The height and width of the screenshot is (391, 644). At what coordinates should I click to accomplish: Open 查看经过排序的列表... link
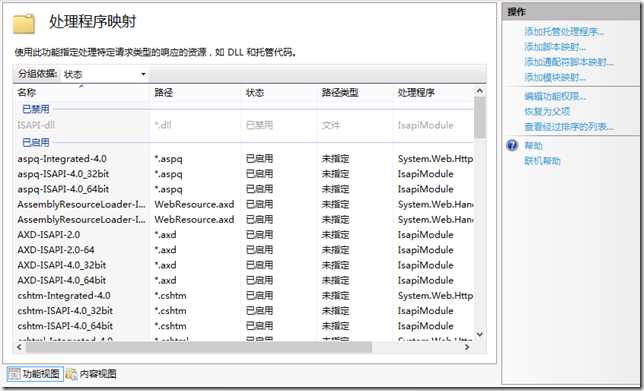coord(569,126)
